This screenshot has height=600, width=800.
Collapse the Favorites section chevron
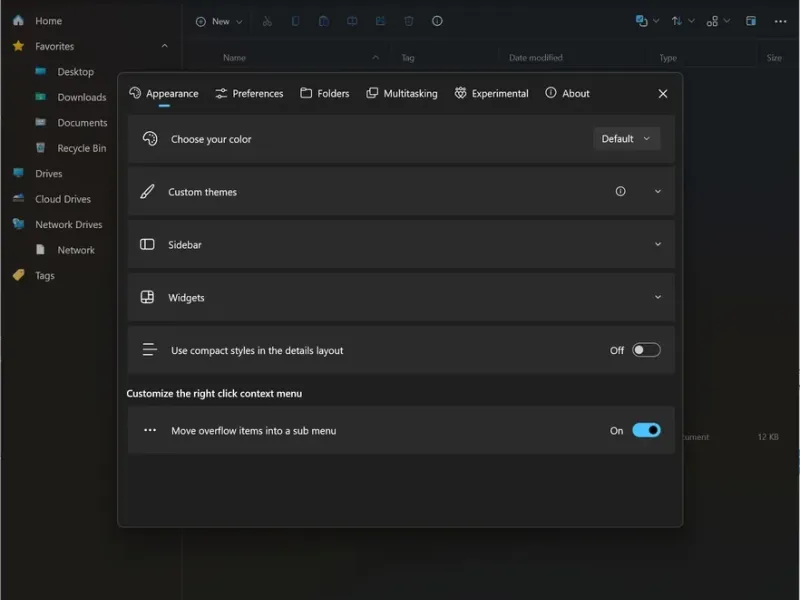[x=165, y=46]
